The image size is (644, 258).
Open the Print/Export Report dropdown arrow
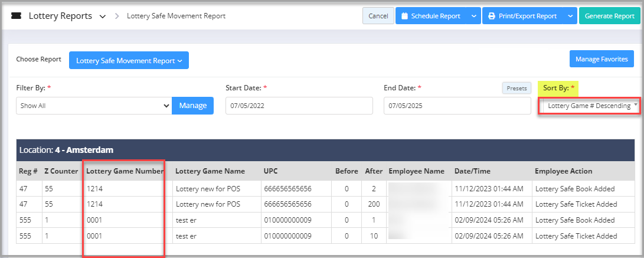click(570, 16)
